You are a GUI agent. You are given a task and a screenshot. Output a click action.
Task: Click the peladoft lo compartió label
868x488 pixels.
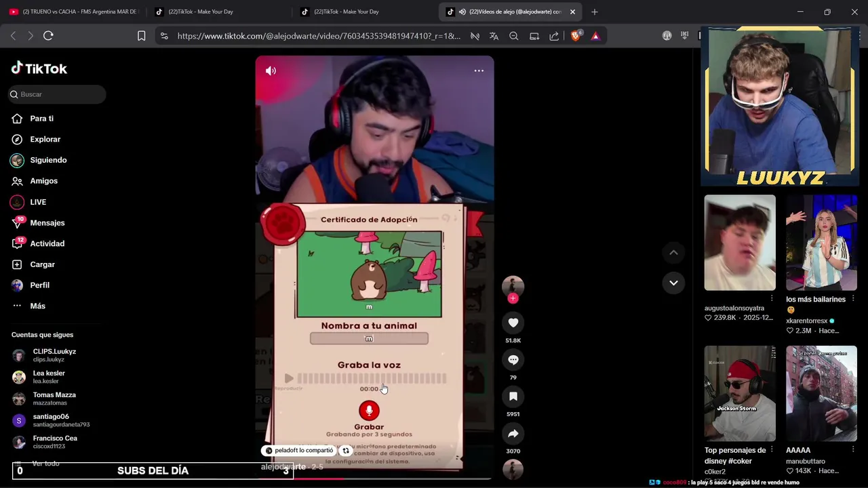coord(299,450)
